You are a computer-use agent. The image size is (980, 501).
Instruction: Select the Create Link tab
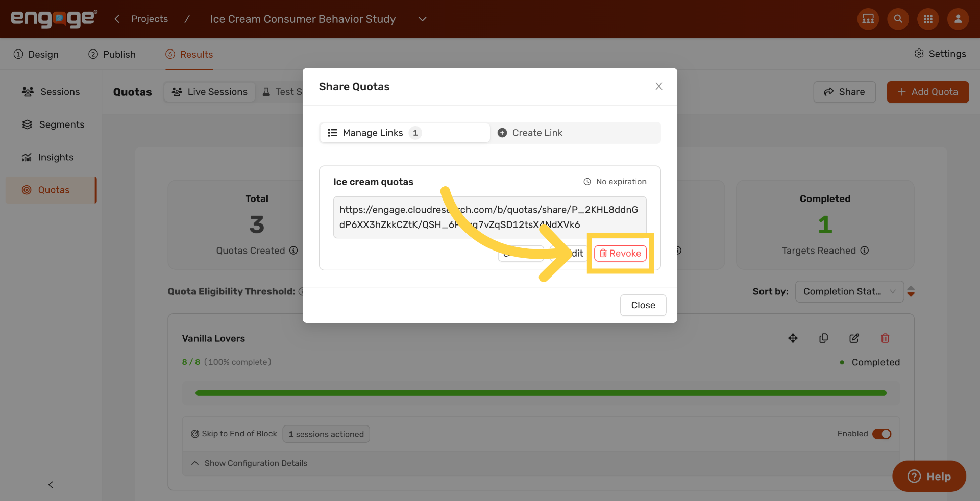[575, 133]
